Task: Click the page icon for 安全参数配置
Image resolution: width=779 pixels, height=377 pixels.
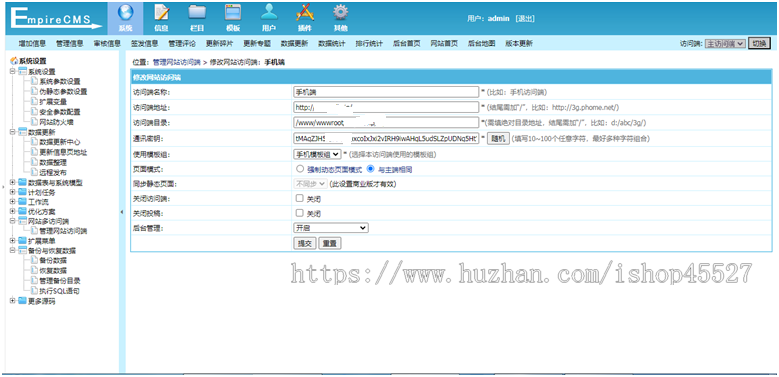Action: tap(34, 111)
